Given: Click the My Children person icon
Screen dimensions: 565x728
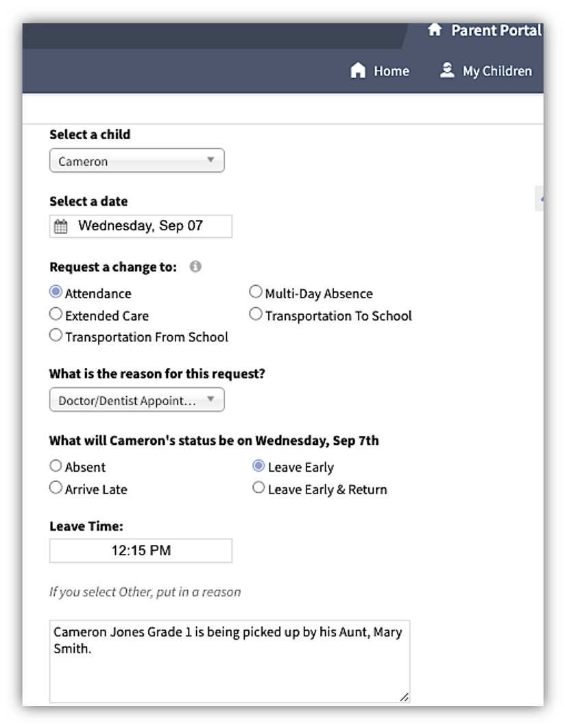Looking at the screenshot, I should 448,70.
